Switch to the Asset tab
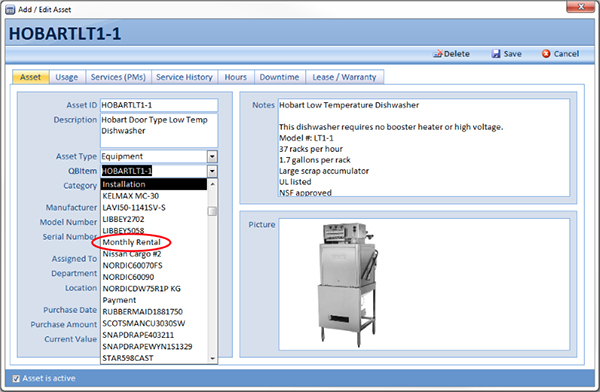This screenshot has width=600, height=392. pyautogui.click(x=31, y=77)
